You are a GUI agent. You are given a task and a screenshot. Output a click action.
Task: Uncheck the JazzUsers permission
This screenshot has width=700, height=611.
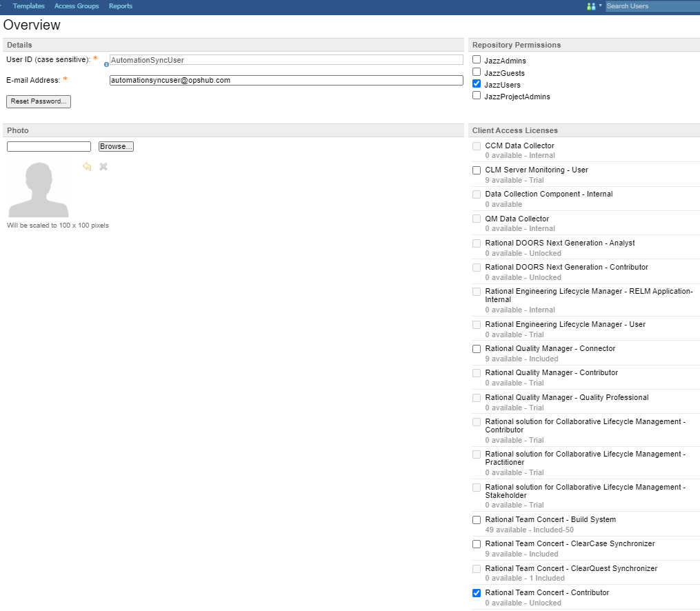pos(477,83)
